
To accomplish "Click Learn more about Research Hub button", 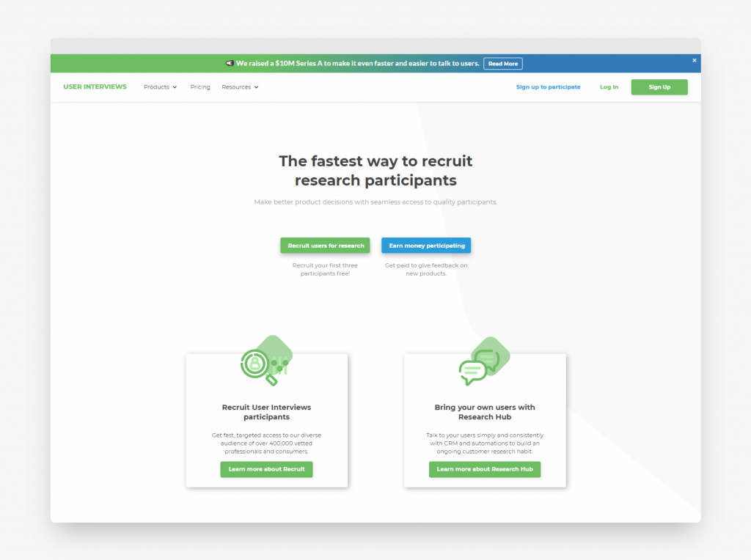I will click(x=485, y=469).
